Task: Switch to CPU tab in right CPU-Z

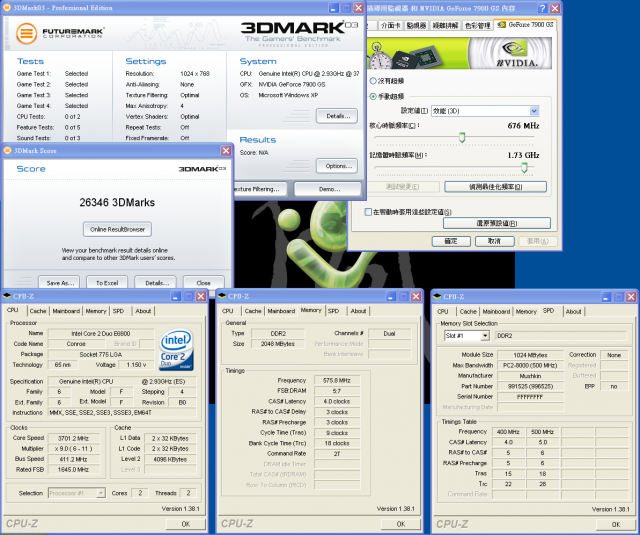Action: pos(443,311)
